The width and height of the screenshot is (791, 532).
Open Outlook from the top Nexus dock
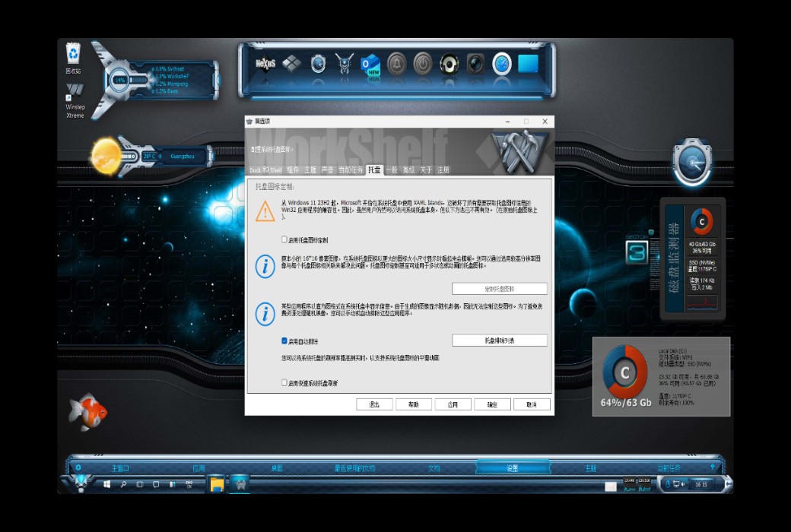(x=370, y=65)
